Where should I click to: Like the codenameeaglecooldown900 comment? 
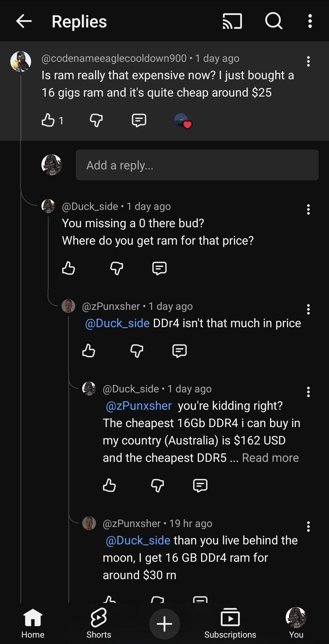pyautogui.click(x=48, y=120)
